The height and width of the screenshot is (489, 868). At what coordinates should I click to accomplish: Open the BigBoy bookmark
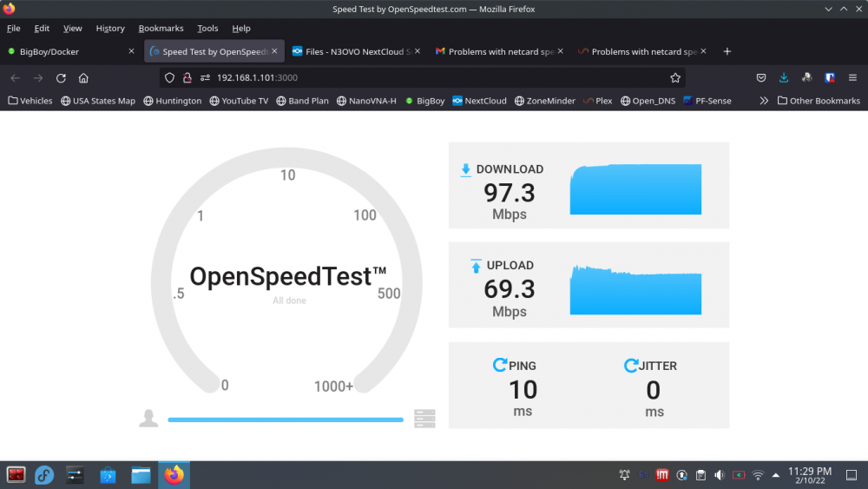[x=425, y=101]
